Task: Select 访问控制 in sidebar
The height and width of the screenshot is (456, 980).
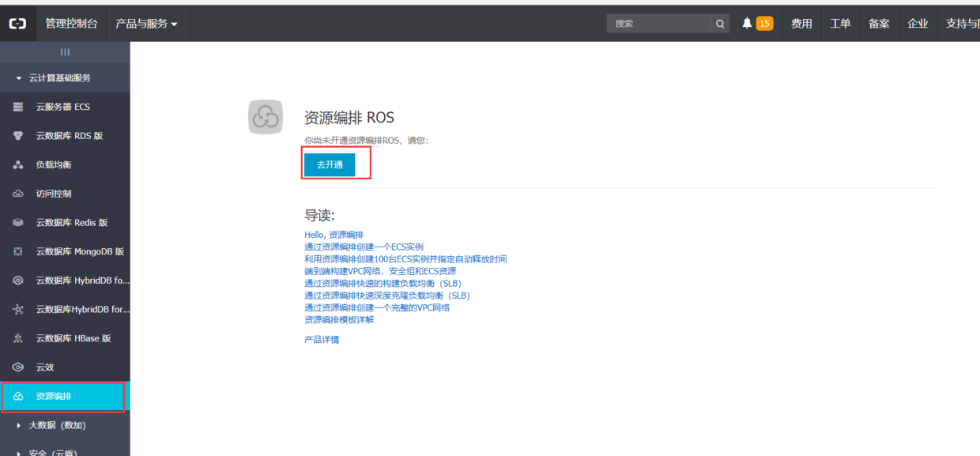Action: (x=54, y=194)
